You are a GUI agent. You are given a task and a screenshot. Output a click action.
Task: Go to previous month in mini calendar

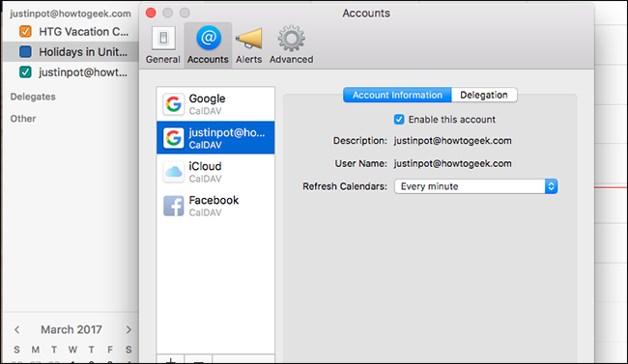click(x=16, y=329)
